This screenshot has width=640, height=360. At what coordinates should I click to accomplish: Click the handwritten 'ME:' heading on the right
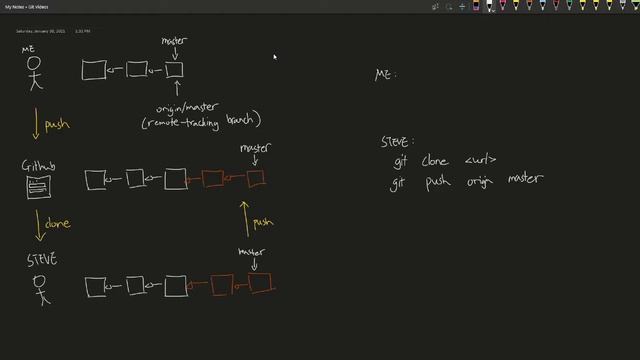(386, 74)
